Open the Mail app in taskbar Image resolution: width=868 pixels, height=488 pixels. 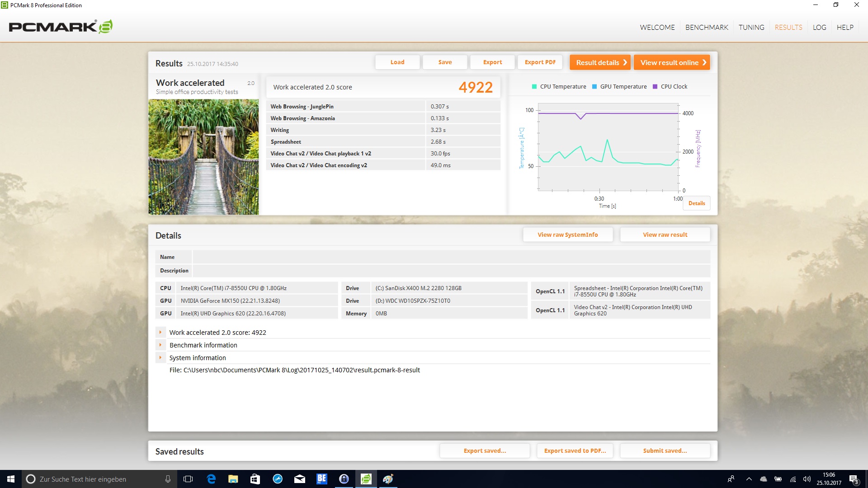tap(299, 479)
